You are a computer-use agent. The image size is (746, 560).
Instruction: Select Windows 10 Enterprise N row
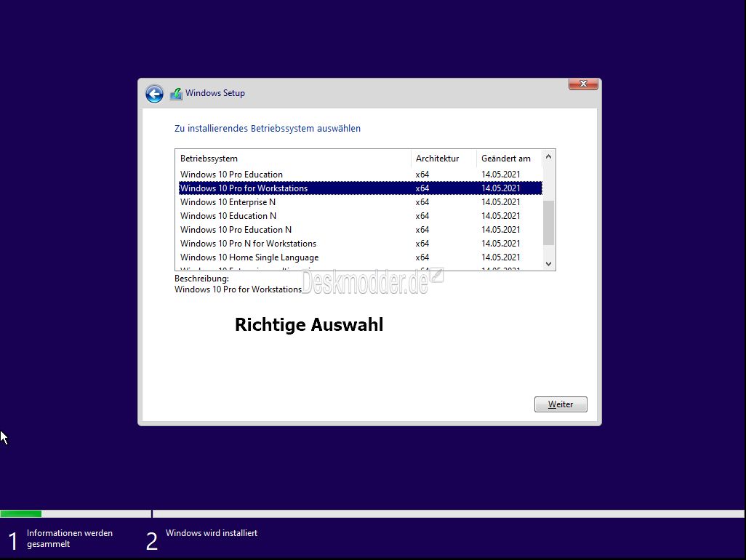pos(360,201)
